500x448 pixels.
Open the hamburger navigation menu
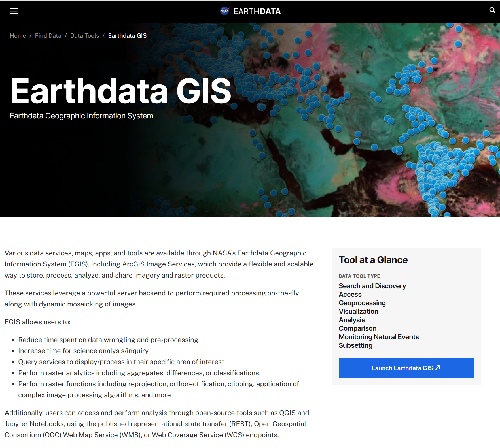click(14, 11)
